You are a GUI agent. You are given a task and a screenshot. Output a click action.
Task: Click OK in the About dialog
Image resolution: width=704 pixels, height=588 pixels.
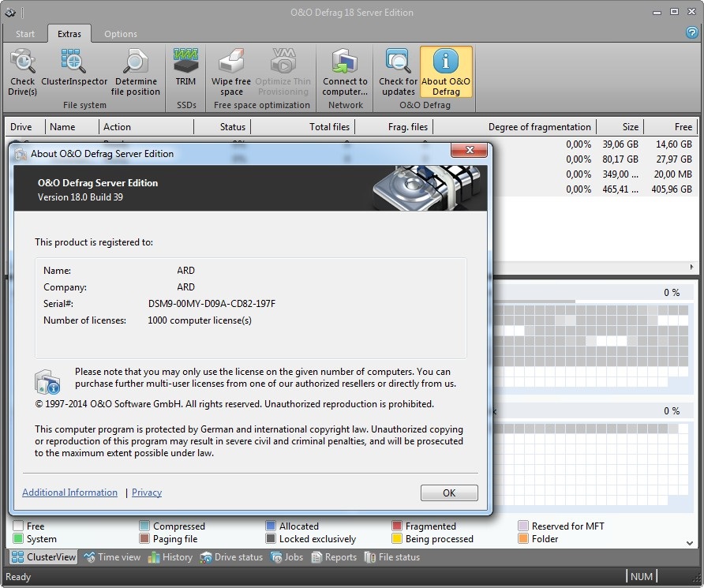point(449,492)
